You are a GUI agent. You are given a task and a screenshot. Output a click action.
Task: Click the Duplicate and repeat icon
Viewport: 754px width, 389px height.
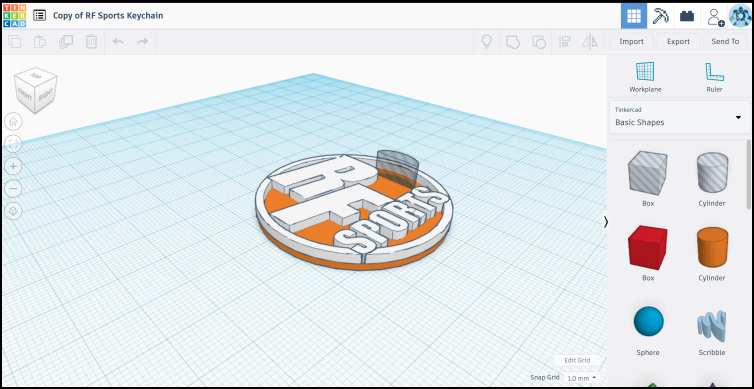tap(65, 42)
